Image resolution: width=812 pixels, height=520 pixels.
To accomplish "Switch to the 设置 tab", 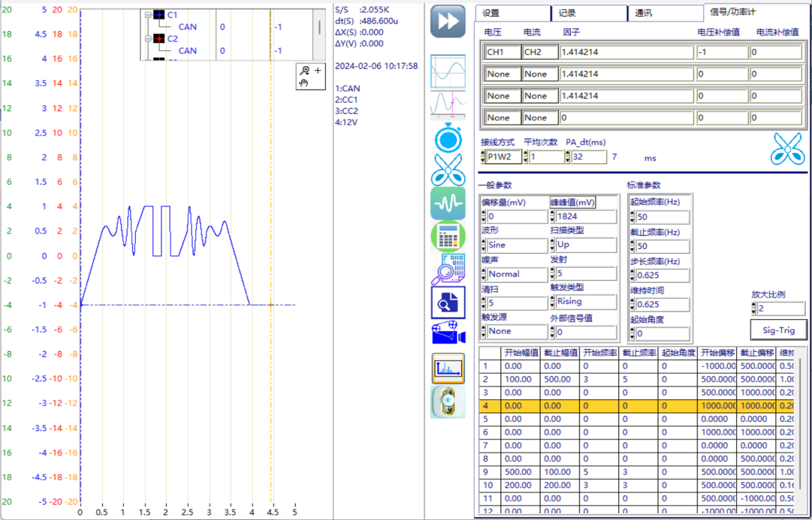I will pyautogui.click(x=512, y=13).
